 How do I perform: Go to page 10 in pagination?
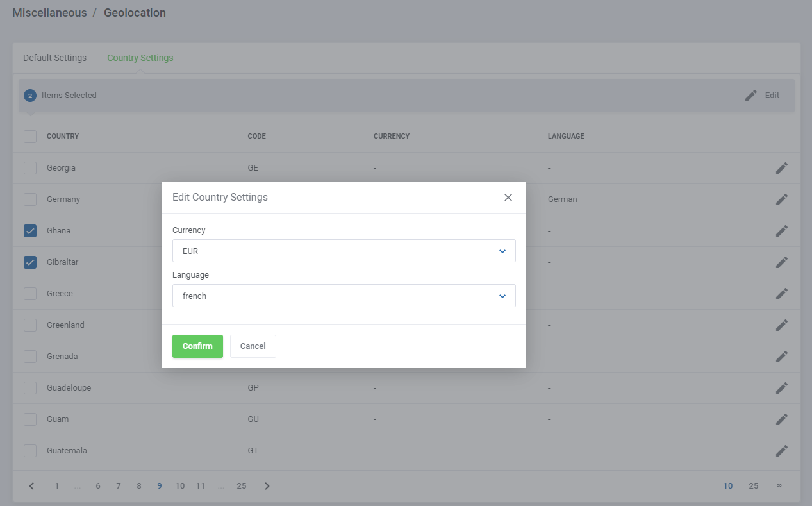click(x=180, y=486)
